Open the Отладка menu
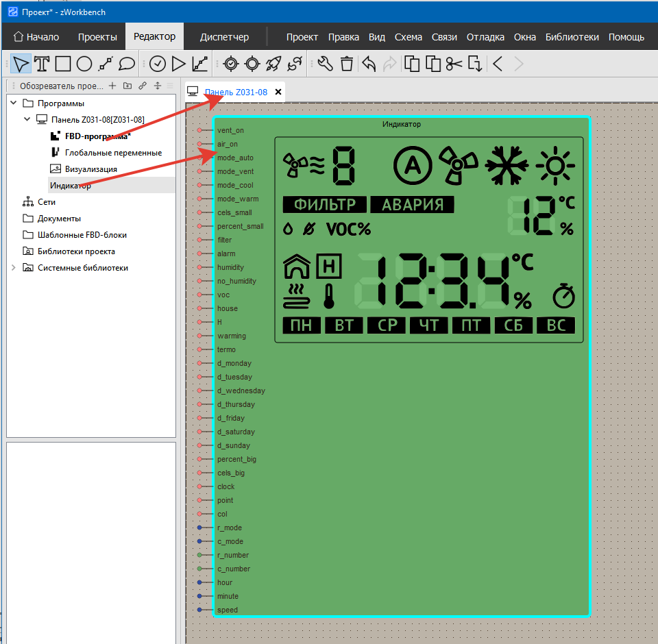The width and height of the screenshot is (658, 644). click(485, 37)
